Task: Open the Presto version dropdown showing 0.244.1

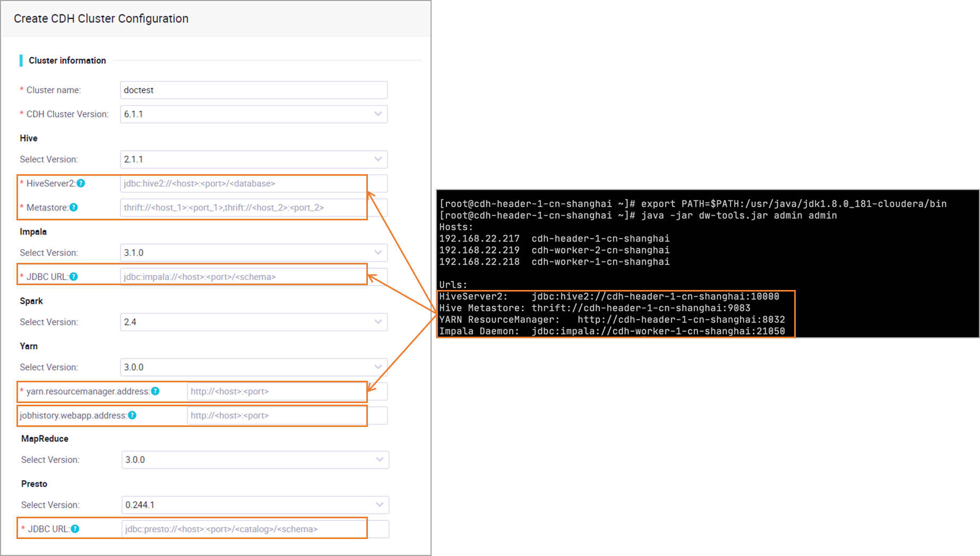Action: click(255, 505)
